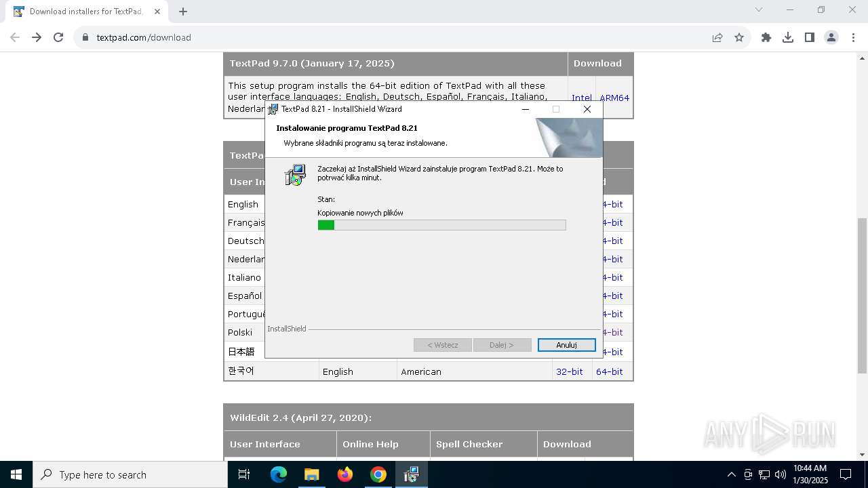The image size is (868, 488).
Task: Switch to installer taskbar icon
Action: 412,474
